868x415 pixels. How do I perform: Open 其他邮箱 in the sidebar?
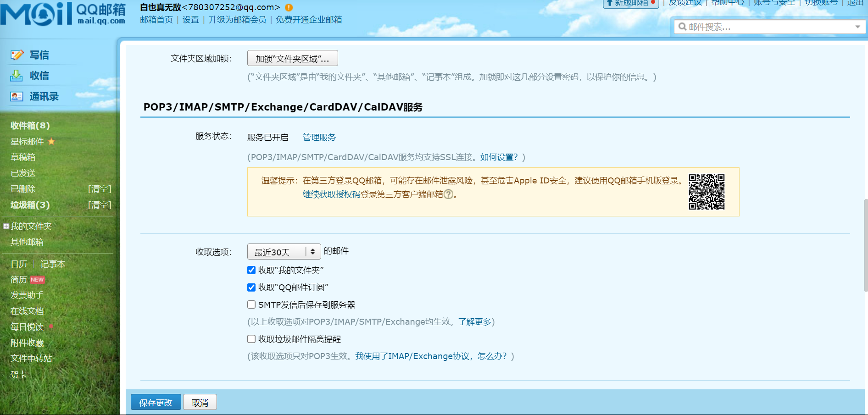27,242
